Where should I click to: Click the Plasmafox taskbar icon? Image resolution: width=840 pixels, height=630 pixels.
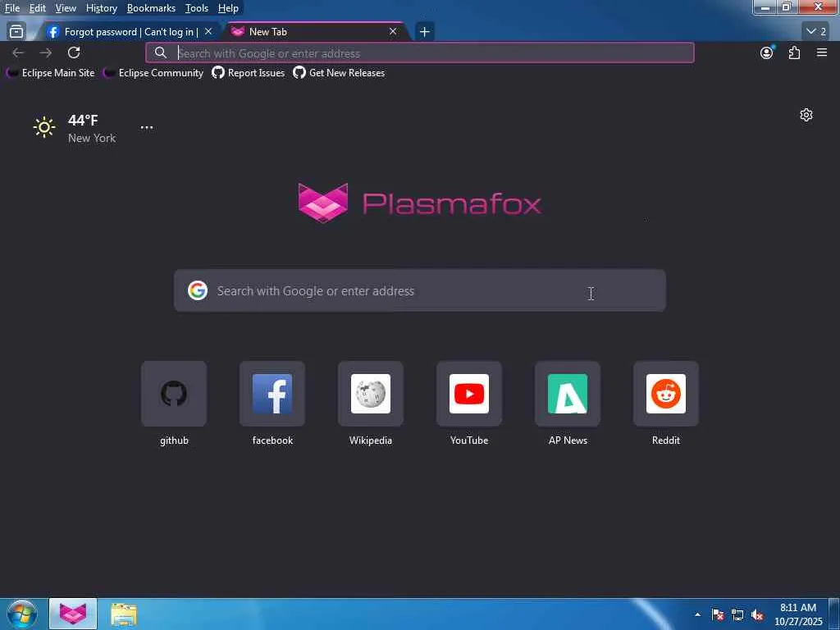(x=73, y=614)
